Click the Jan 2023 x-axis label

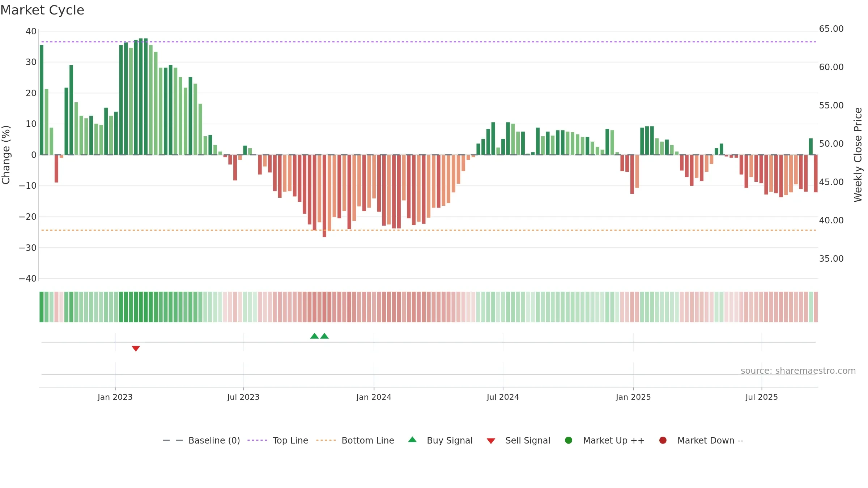click(x=115, y=397)
